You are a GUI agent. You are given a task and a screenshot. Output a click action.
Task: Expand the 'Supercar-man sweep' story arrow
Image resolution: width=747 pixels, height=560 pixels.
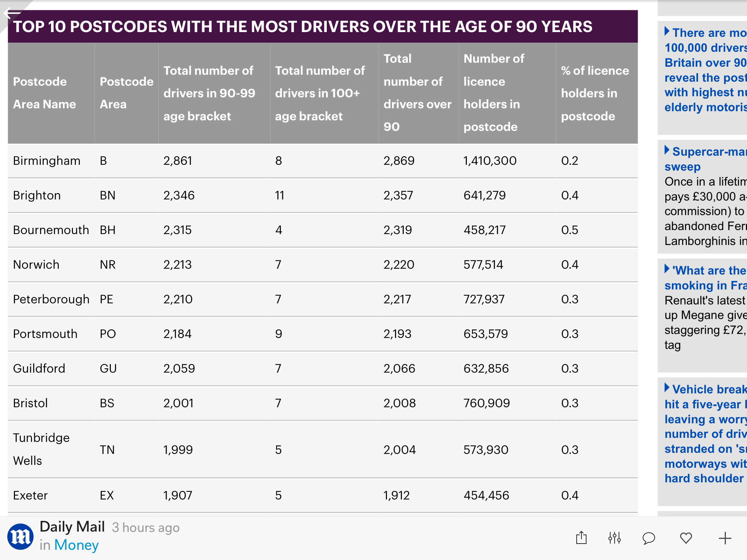pos(666,151)
